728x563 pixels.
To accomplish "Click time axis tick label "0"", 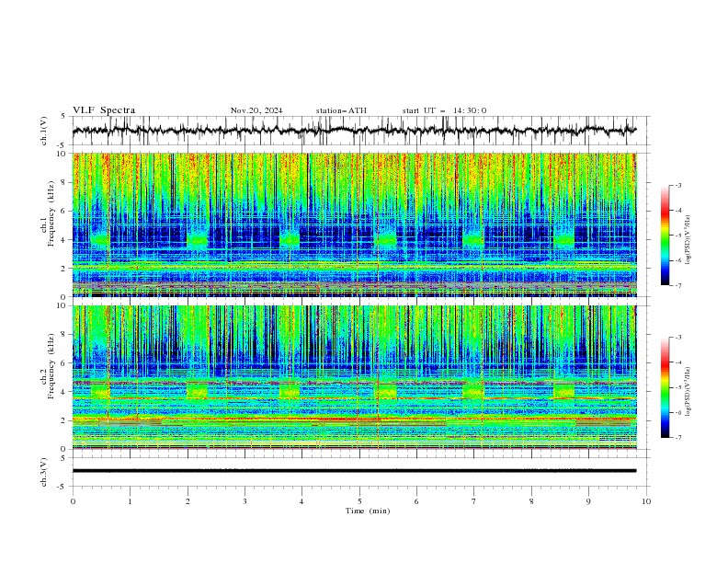I will coord(73,501).
